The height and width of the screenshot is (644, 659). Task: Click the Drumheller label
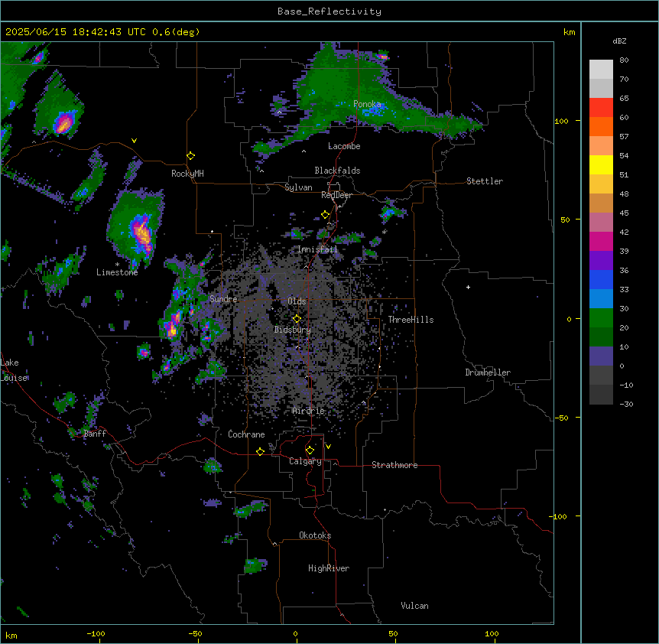pos(488,372)
